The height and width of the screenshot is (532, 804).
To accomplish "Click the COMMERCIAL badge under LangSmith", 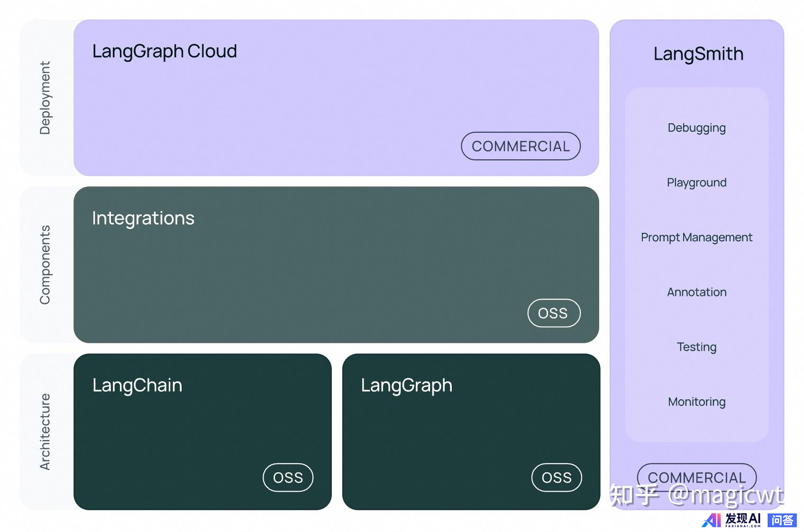I will (x=696, y=477).
